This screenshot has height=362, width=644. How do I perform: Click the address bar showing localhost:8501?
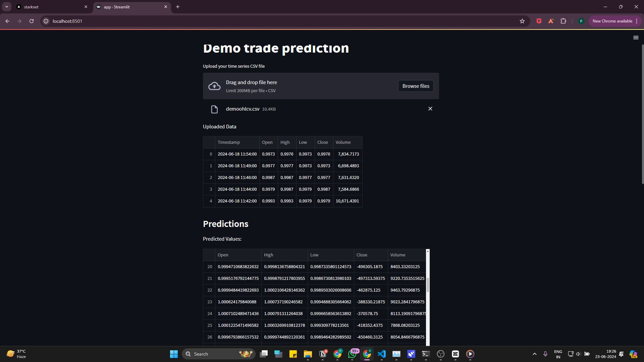[x=67, y=21]
